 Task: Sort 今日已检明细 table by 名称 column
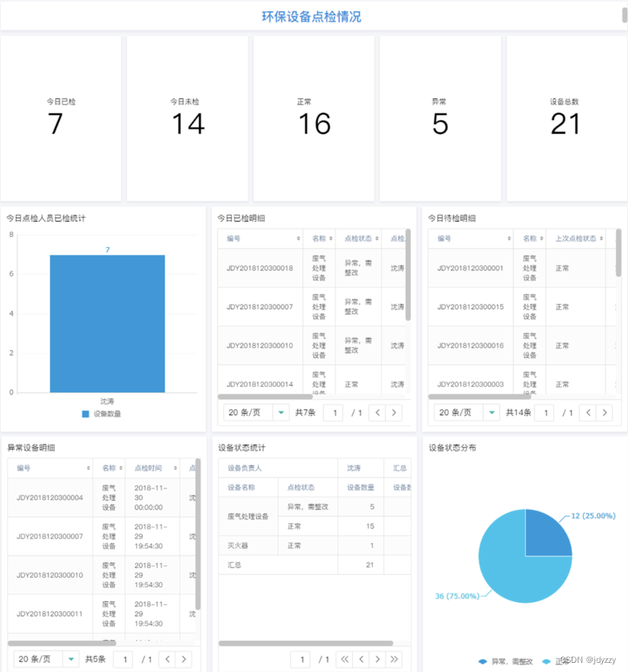pos(331,238)
